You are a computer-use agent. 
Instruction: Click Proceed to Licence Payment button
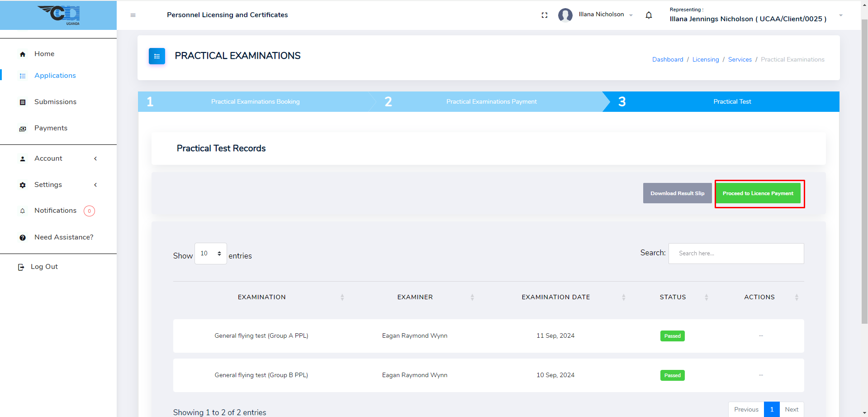pyautogui.click(x=758, y=193)
